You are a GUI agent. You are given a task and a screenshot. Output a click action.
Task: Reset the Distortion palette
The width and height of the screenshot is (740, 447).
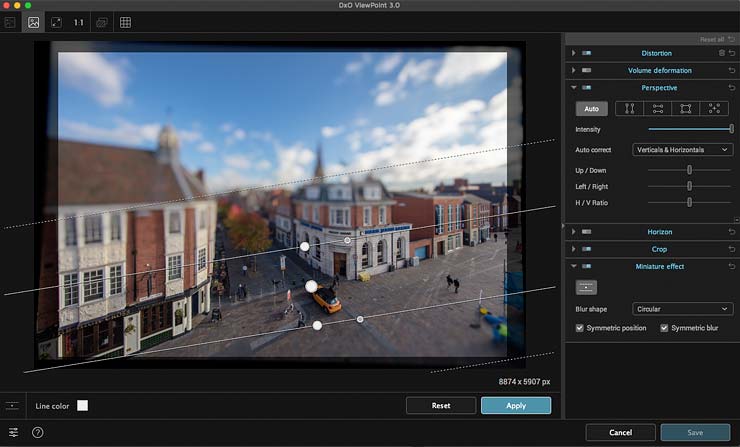732,53
